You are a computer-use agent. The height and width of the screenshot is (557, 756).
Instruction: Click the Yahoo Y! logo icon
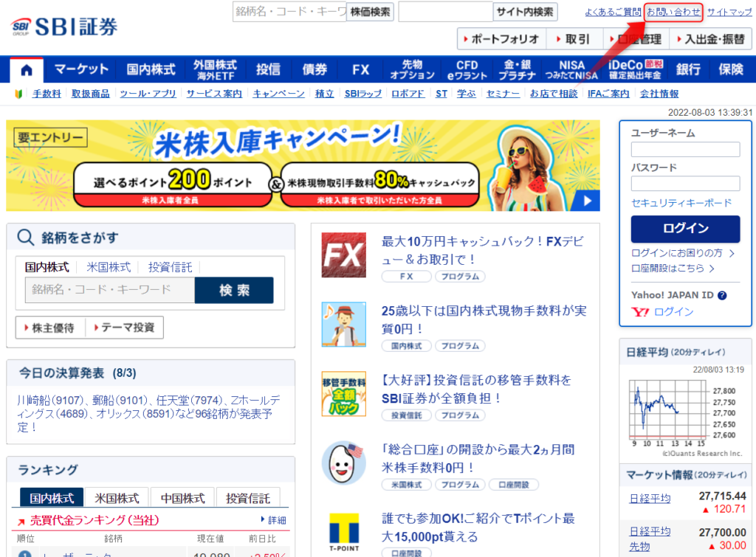(640, 312)
